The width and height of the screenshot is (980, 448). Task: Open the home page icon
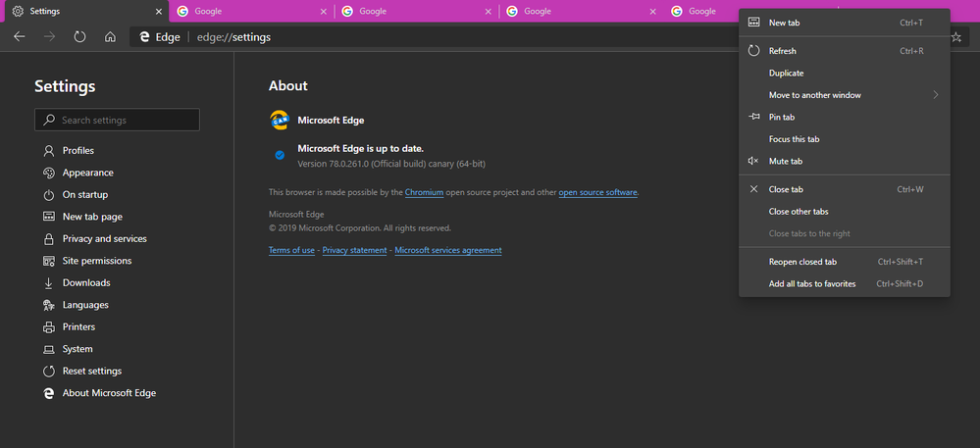[x=110, y=37]
